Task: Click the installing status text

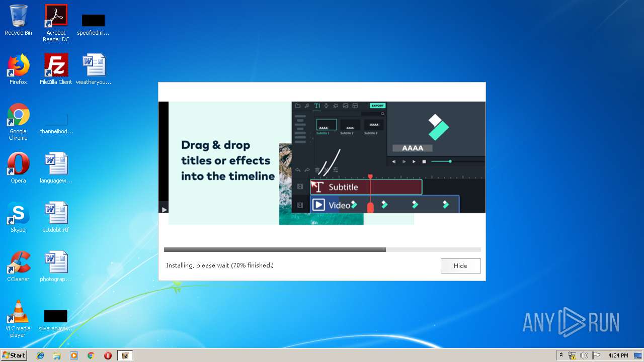Action: (x=220, y=265)
